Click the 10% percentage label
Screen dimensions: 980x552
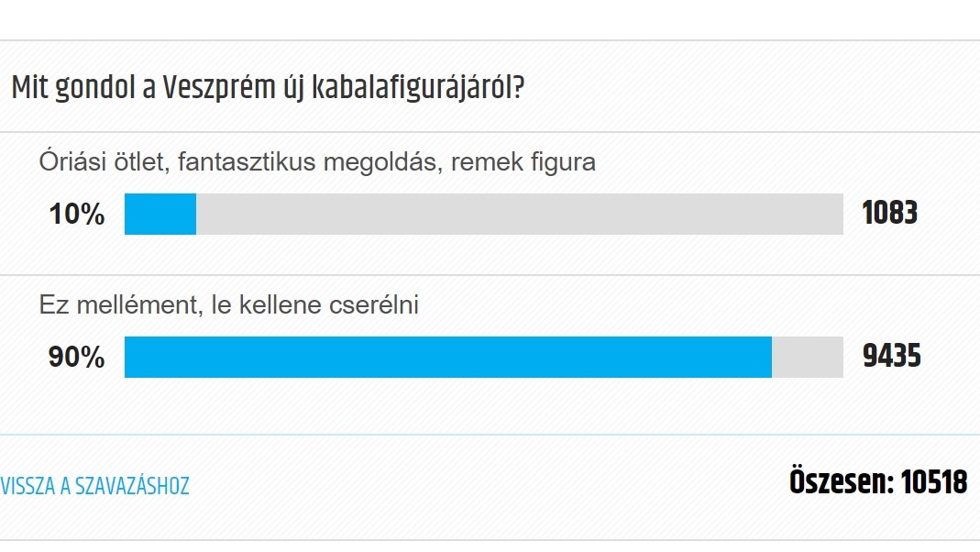click(77, 215)
